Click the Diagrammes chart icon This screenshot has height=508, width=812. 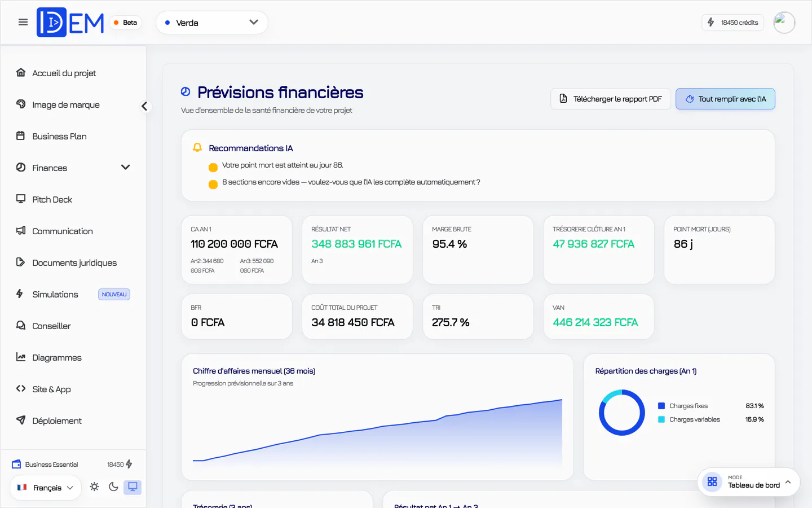click(x=21, y=357)
